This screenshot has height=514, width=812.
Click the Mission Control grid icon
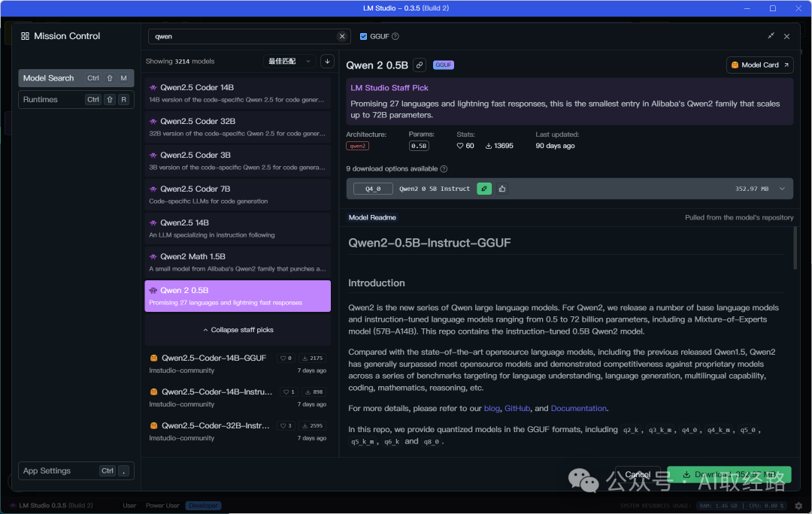(25, 36)
